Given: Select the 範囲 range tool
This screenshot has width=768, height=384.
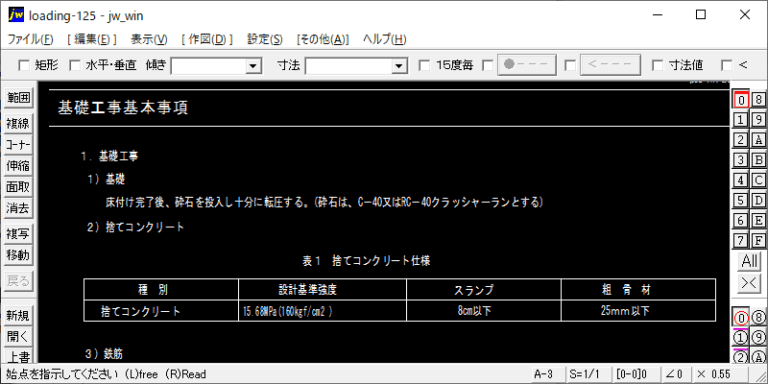Looking at the screenshot, I should [x=18, y=98].
